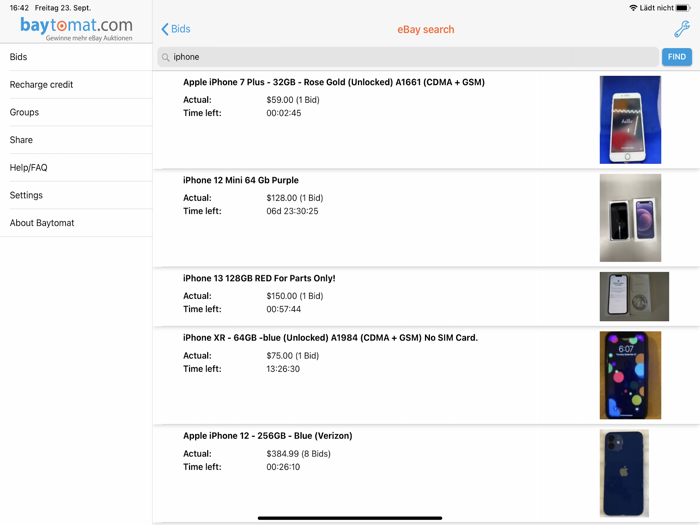This screenshot has width=700, height=525.
Task: Focus the iphone search field
Action: pyautogui.click(x=408, y=57)
